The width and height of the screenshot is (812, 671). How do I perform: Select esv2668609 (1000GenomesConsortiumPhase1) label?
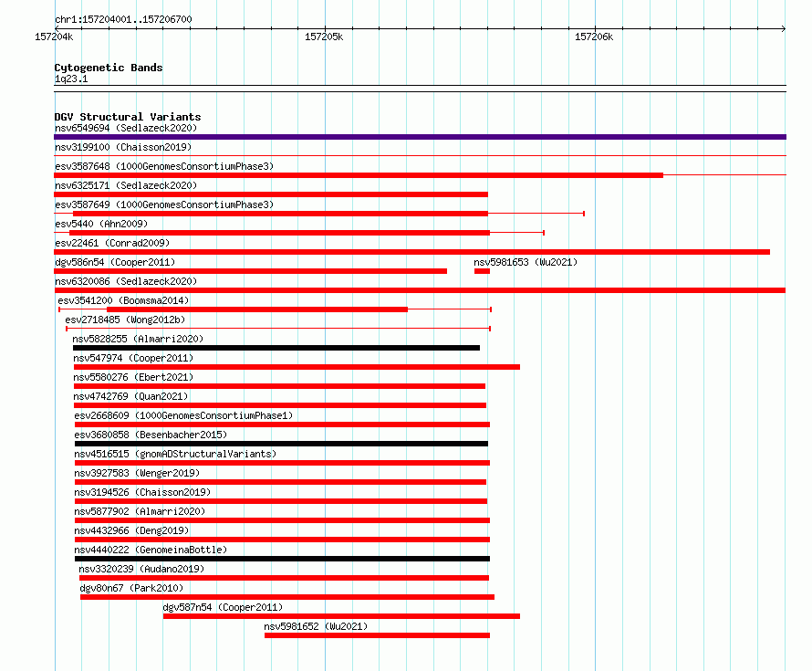tap(183, 415)
